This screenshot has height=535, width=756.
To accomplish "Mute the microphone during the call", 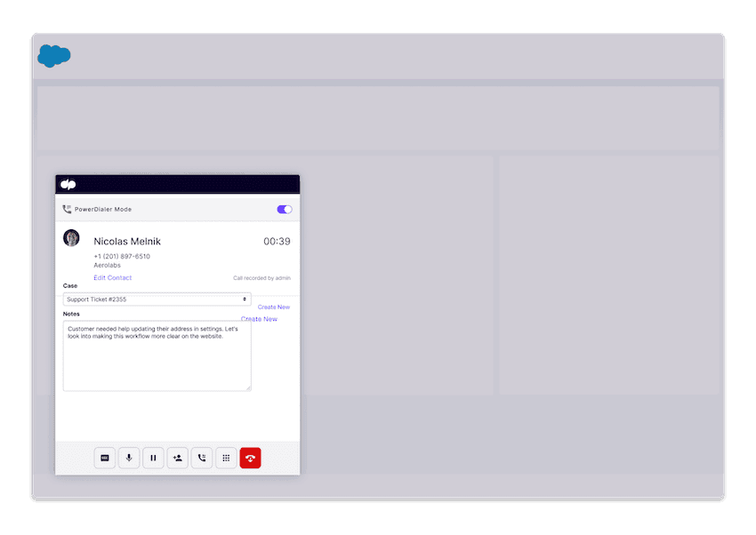I will (x=129, y=458).
